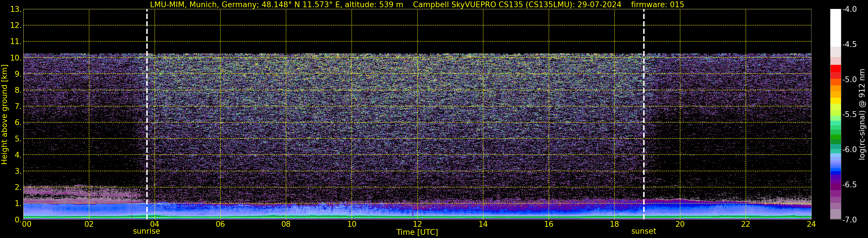The height and width of the screenshot is (238, 868).
Task: Pick the red segment of the colorbar
Action: (836, 69)
